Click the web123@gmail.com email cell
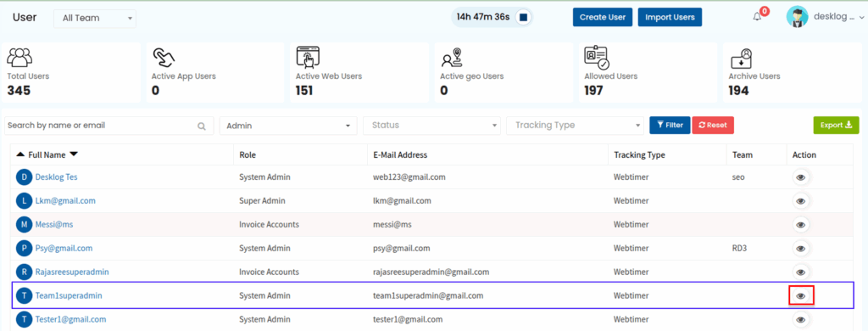Image resolution: width=868 pixels, height=331 pixels. click(409, 177)
